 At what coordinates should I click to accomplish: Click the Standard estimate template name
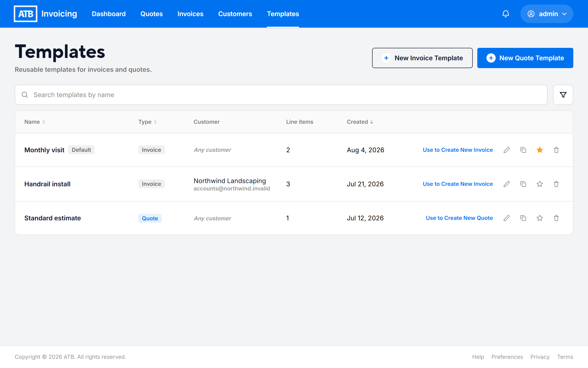point(52,218)
